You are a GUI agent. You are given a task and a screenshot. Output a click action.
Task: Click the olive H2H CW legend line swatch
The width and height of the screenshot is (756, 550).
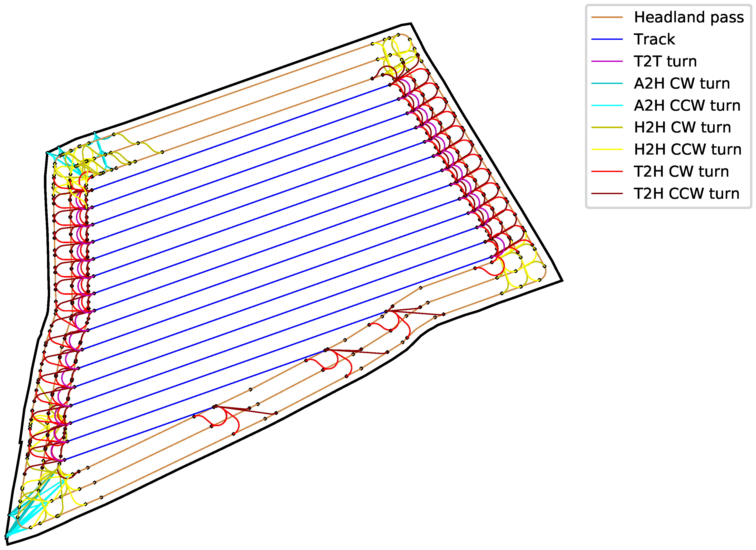[607, 127]
